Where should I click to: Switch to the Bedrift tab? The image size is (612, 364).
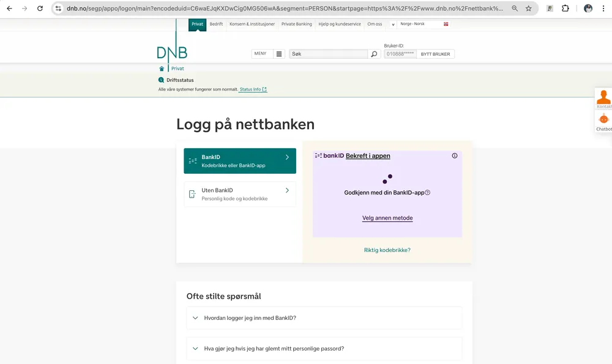click(x=216, y=24)
